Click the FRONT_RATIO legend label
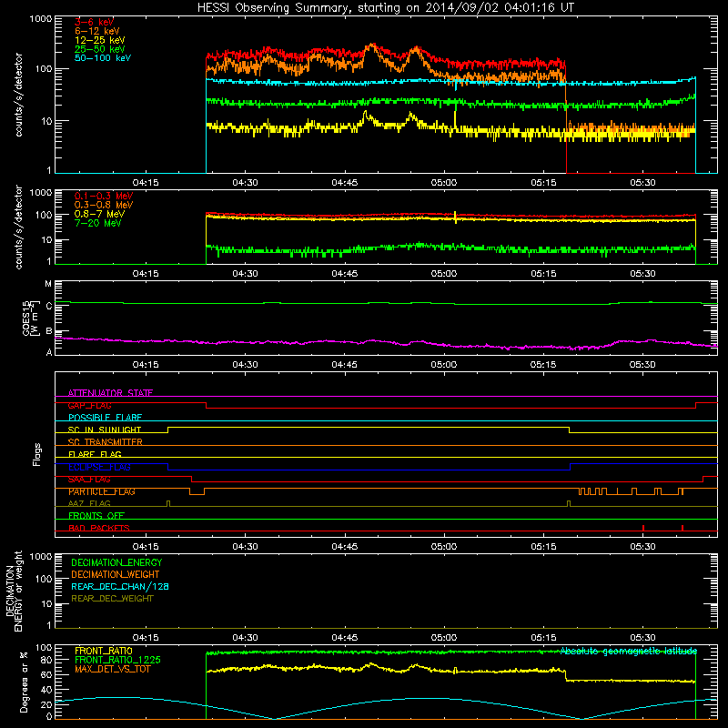 point(104,651)
